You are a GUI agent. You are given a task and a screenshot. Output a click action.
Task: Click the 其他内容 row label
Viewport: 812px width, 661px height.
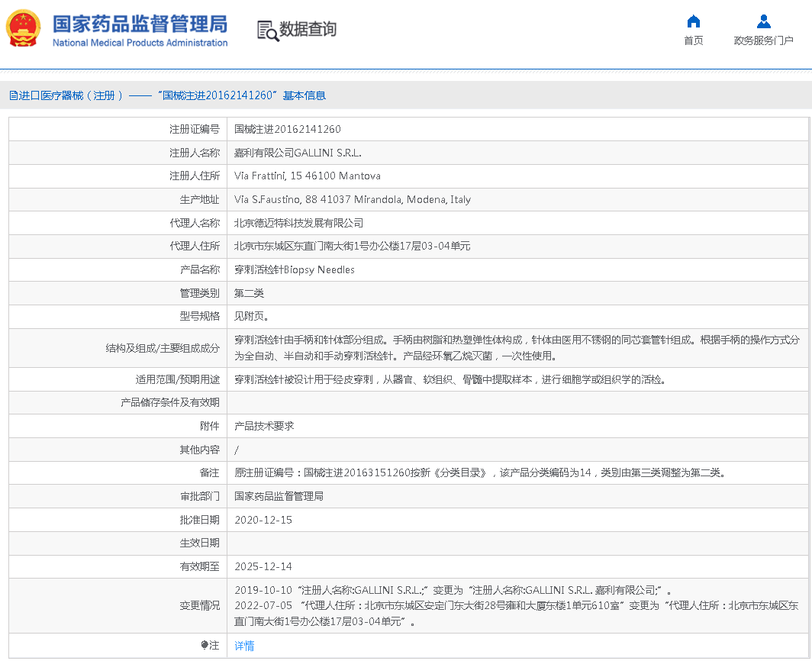(x=200, y=450)
